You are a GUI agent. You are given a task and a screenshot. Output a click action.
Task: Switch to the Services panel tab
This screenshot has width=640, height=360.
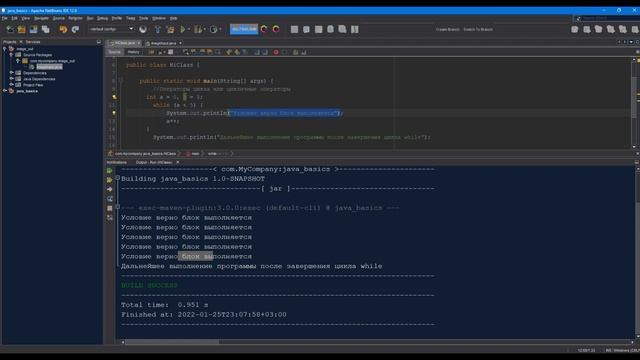coord(33,42)
